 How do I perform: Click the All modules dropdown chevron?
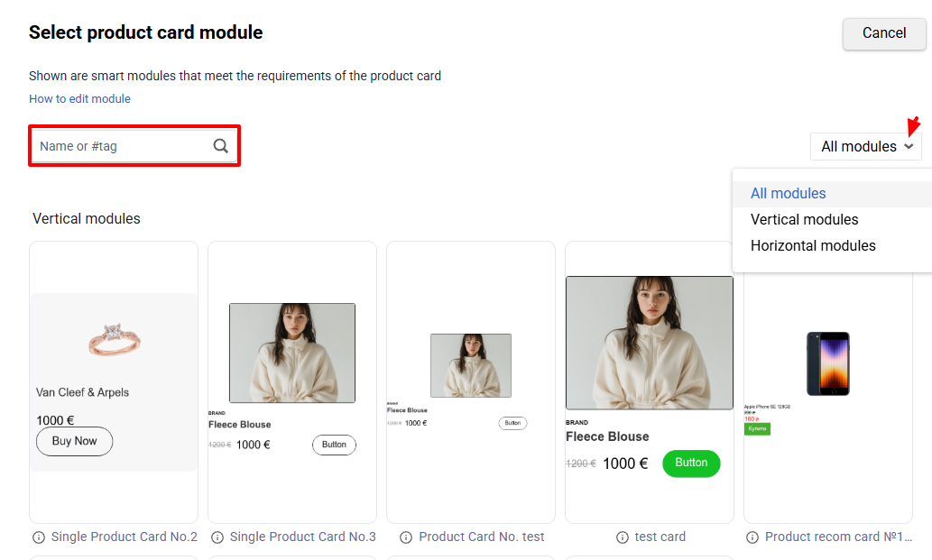pyautogui.click(x=909, y=146)
